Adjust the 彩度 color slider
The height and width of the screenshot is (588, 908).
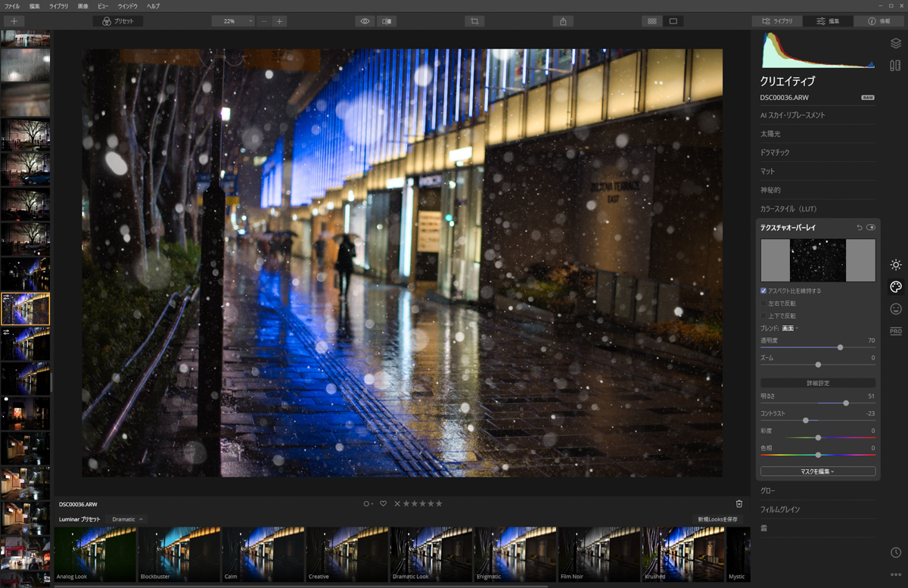coord(818,437)
